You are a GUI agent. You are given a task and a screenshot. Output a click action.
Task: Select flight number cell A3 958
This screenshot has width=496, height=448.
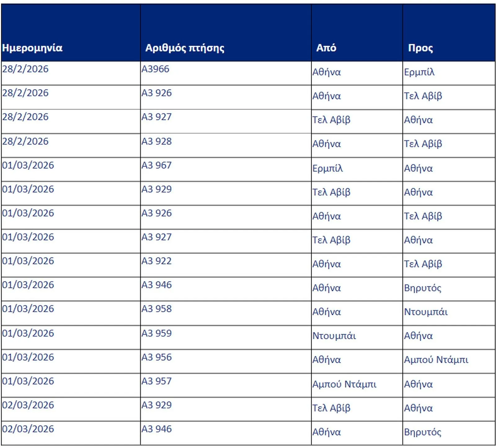coord(157,309)
